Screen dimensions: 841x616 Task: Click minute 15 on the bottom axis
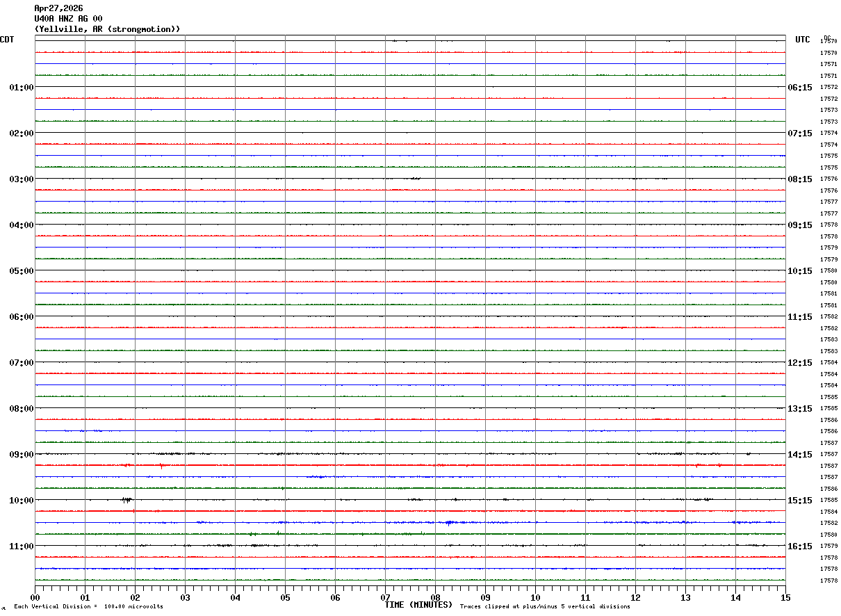(x=785, y=597)
